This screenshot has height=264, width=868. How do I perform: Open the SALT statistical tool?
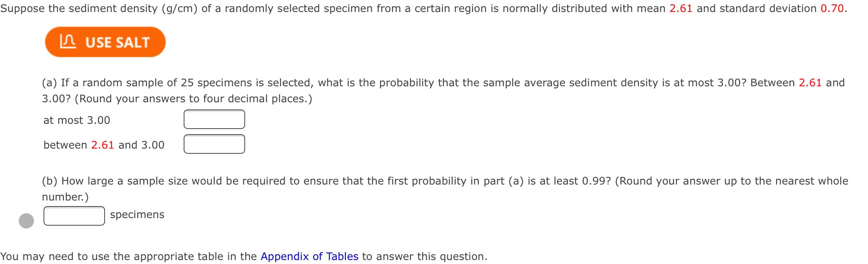click(106, 42)
